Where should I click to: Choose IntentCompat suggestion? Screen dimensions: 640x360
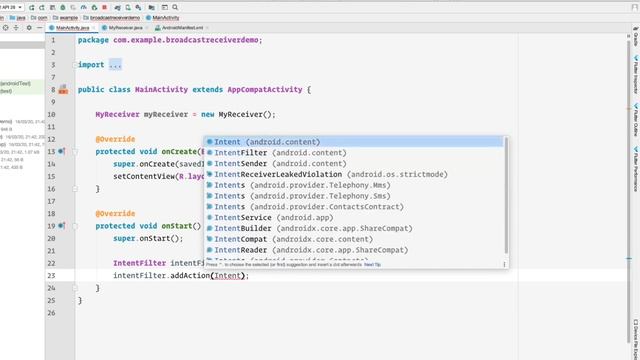tap(354, 239)
